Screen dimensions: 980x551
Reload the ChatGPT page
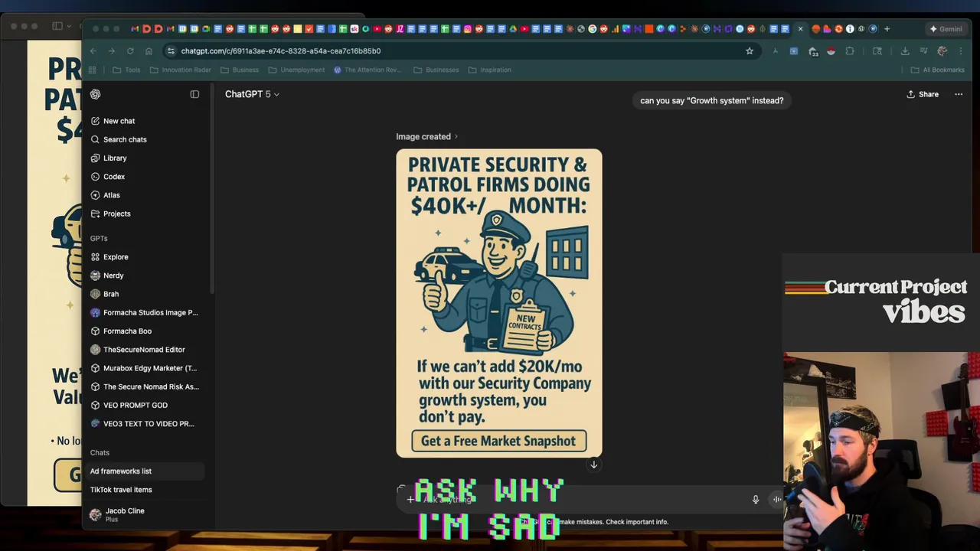(x=130, y=51)
